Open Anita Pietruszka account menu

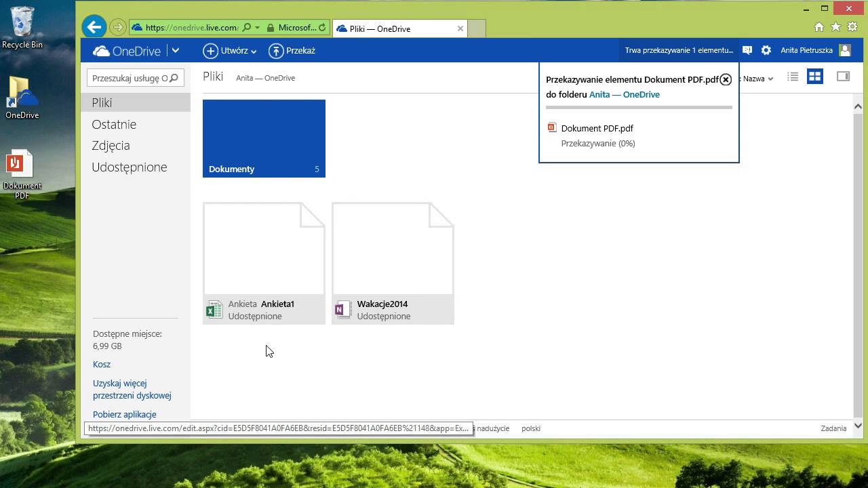[807, 50]
